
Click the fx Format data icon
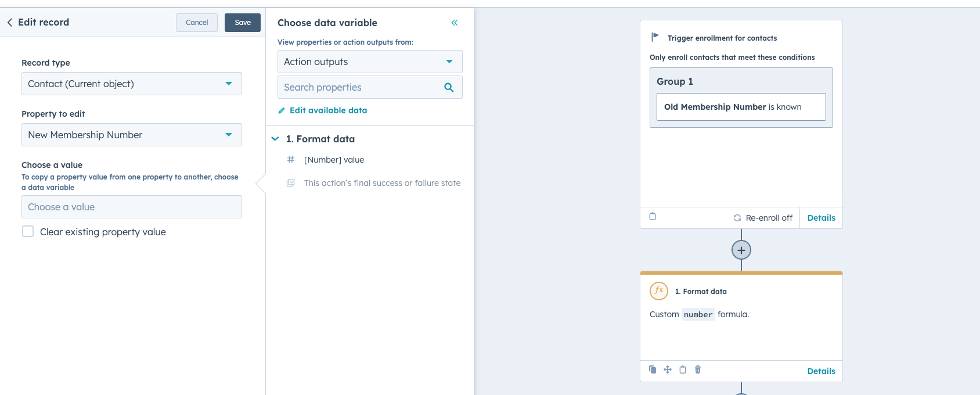click(x=659, y=290)
